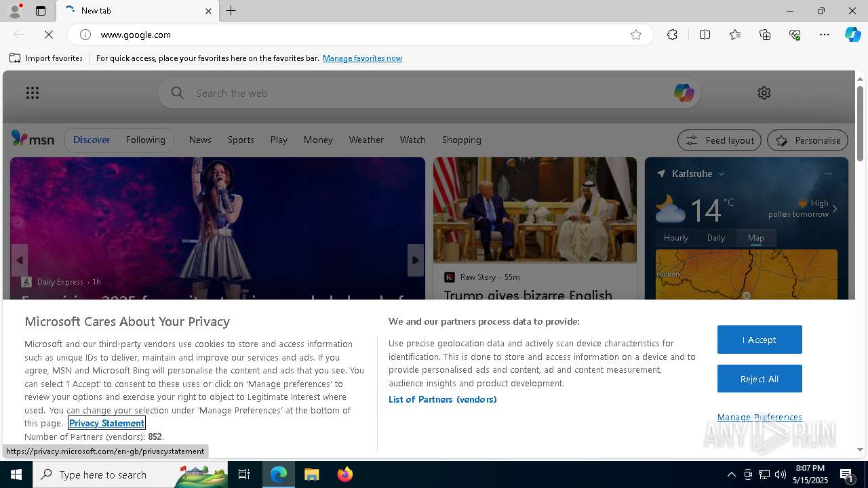The image size is (868, 488).
Task: Open the Extensions puzzle icon
Action: click(x=672, y=35)
